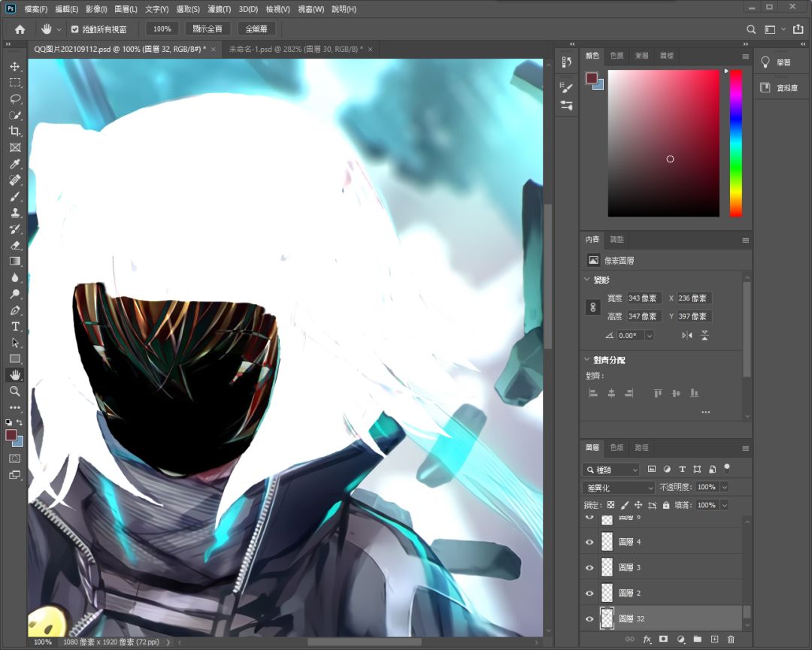
Task: Select the Lasso tool
Action: pos(15,99)
